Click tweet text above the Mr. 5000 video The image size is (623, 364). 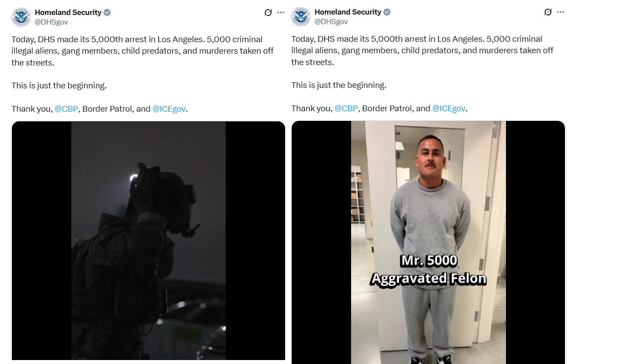pyautogui.click(x=423, y=73)
